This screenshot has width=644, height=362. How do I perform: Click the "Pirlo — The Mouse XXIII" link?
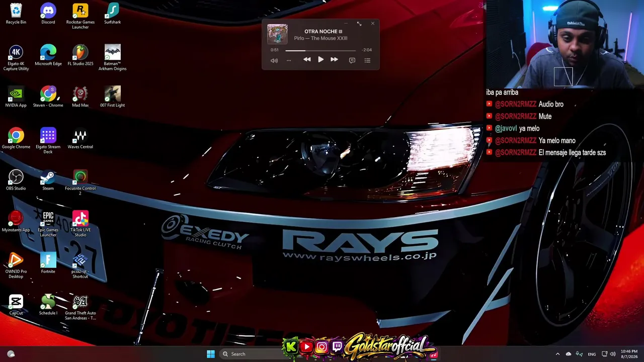click(320, 38)
